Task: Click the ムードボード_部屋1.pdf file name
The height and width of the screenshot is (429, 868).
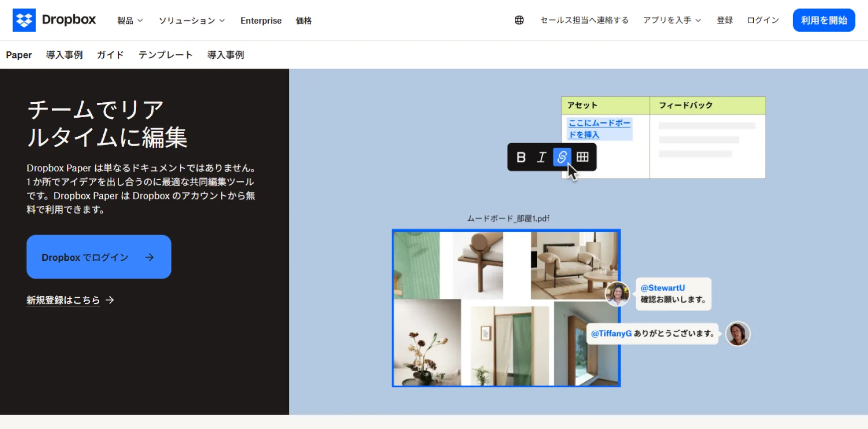Action: pyautogui.click(x=508, y=218)
